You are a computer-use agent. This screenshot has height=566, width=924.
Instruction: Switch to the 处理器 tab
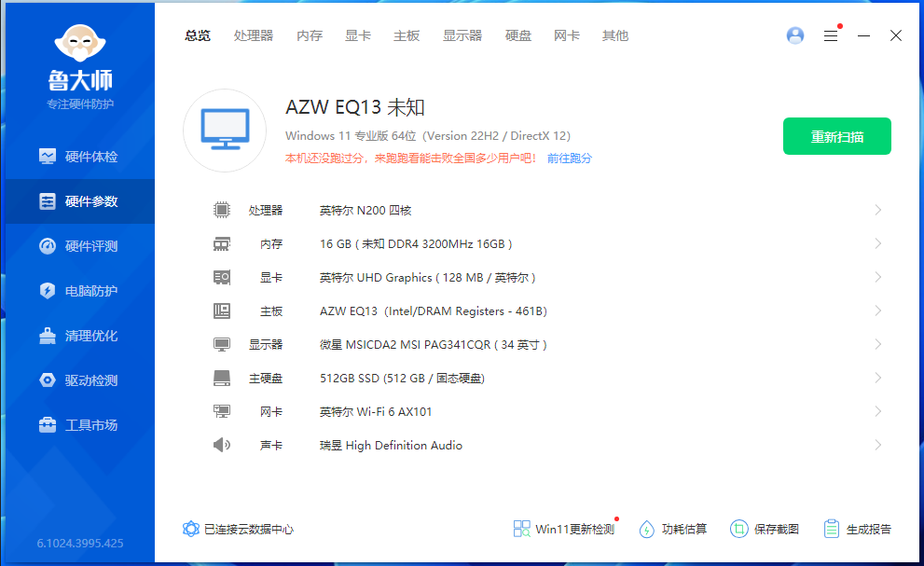254,36
